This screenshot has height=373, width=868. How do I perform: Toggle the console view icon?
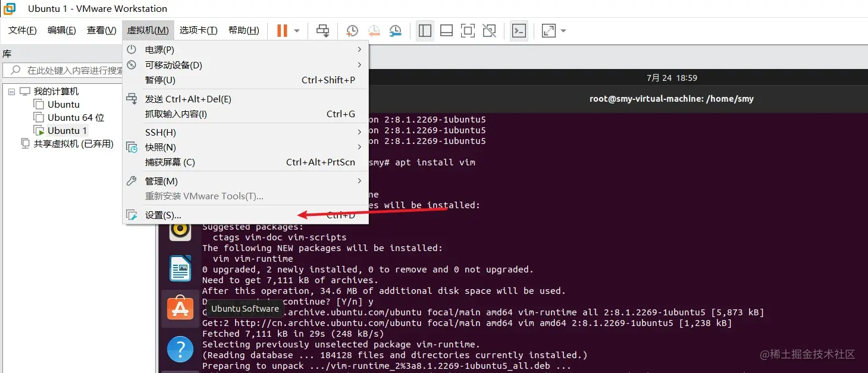click(519, 30)
